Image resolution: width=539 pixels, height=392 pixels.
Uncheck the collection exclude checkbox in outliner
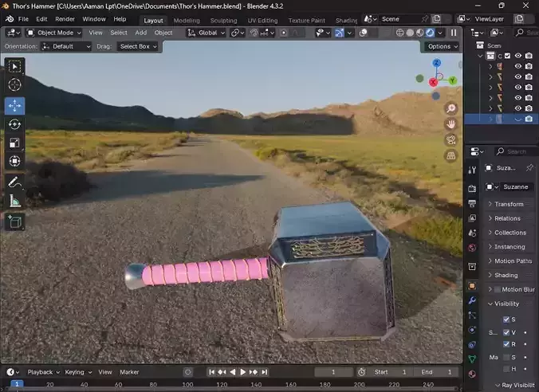(x=507, y=56)
